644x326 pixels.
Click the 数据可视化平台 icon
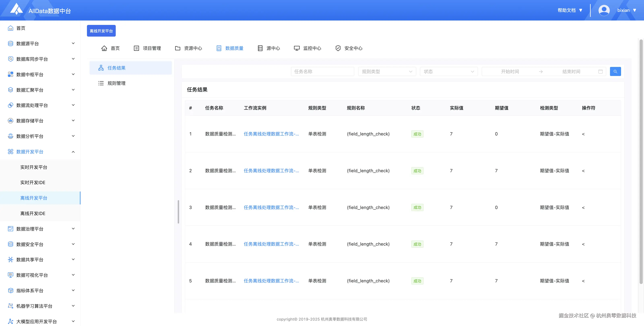10,275
